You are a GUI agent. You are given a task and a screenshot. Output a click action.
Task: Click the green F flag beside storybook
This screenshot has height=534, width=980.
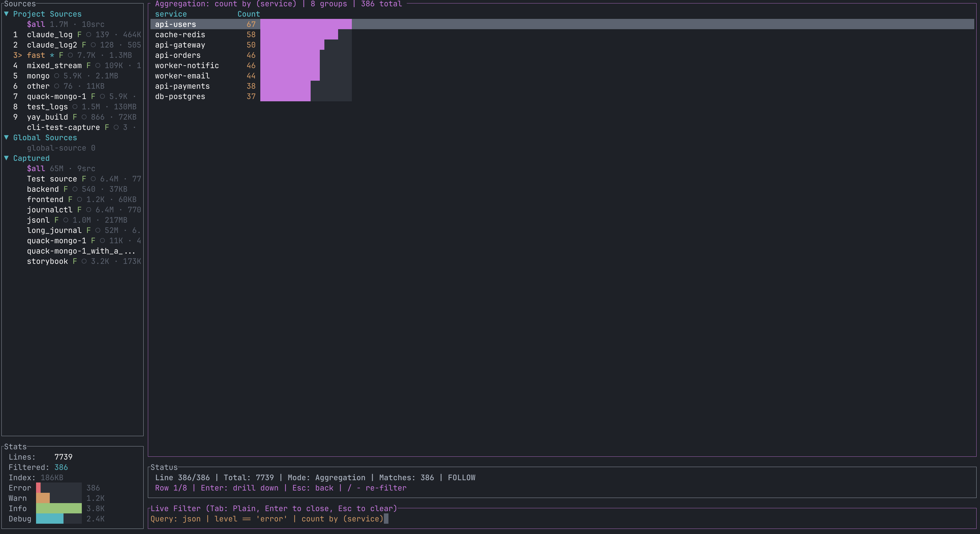(x=75, y=261)
